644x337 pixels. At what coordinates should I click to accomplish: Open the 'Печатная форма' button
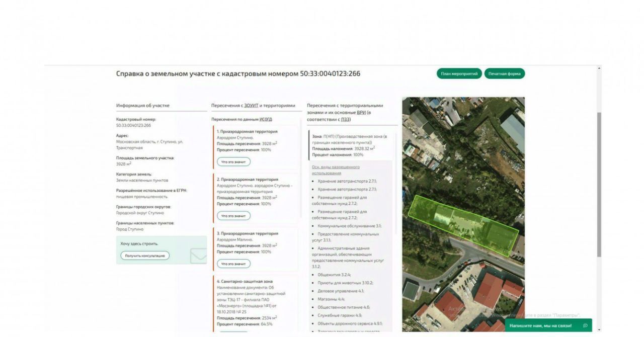504,73
